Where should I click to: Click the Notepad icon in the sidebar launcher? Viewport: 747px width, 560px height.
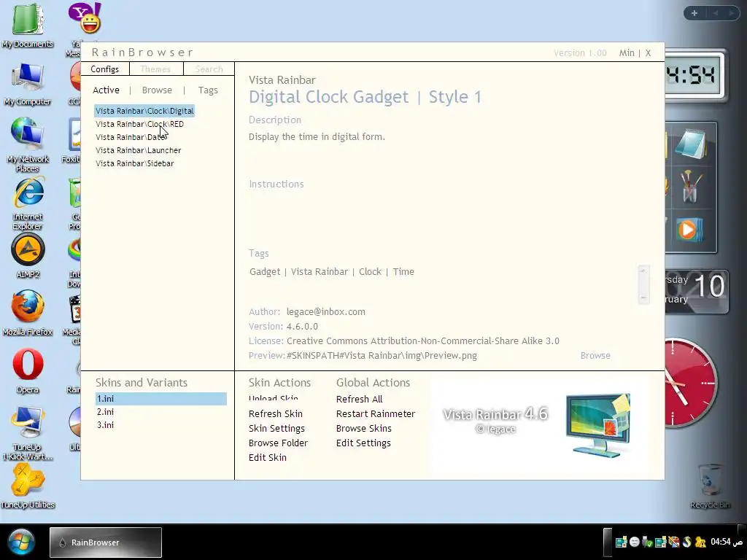point(690,144)
